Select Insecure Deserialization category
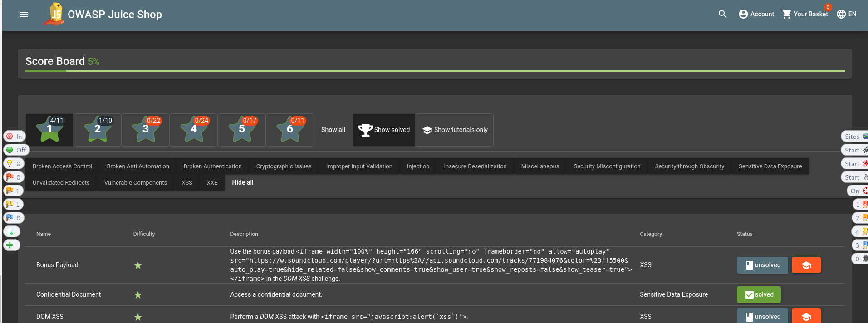Image resolution: width=868 pixels, height=323 pixels. point(475,166)
